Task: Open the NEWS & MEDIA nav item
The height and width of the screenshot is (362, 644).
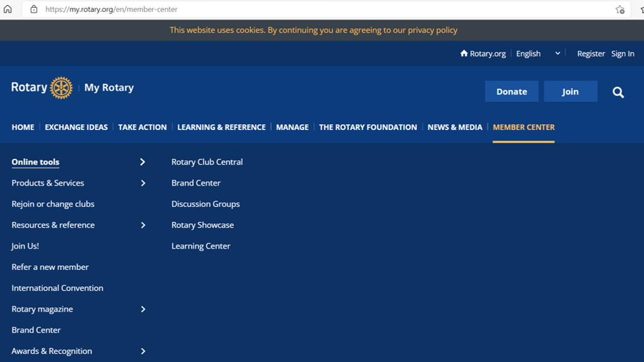Action: [455, 127]
